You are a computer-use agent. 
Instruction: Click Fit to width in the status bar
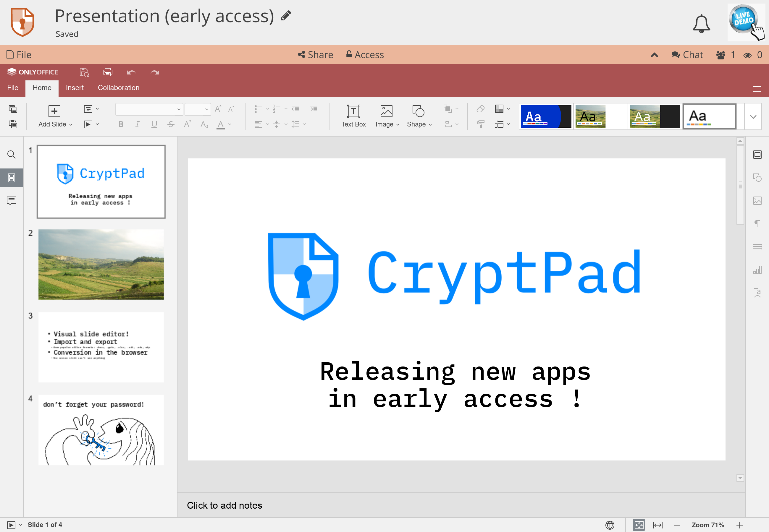(657, 525)
